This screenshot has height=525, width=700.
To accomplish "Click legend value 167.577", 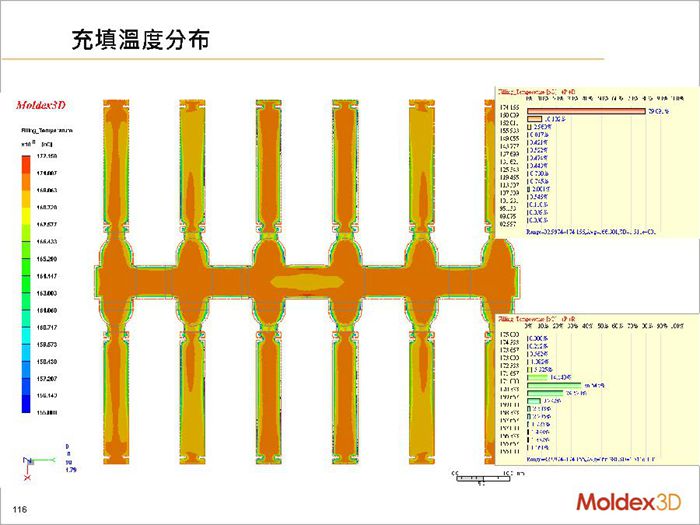I will (47, 225).
